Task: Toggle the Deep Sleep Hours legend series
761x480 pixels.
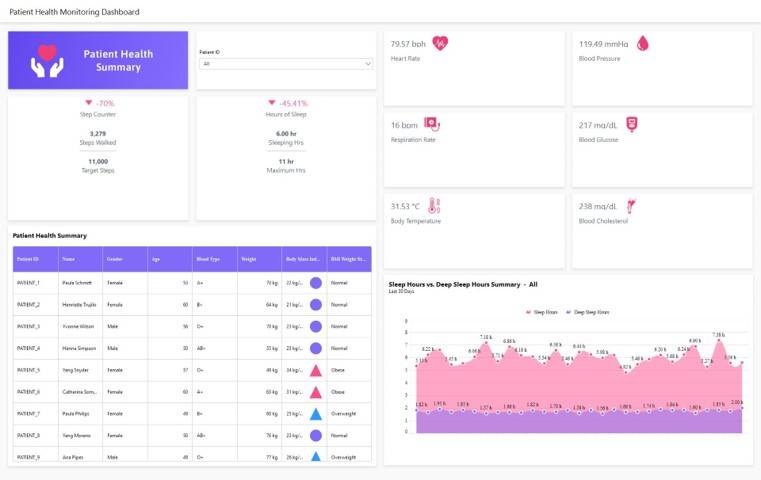Action: pyautogui.click(x=588, y=312)
